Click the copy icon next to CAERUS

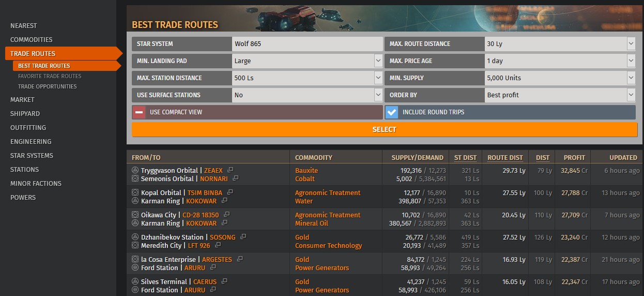click(224, 282)
